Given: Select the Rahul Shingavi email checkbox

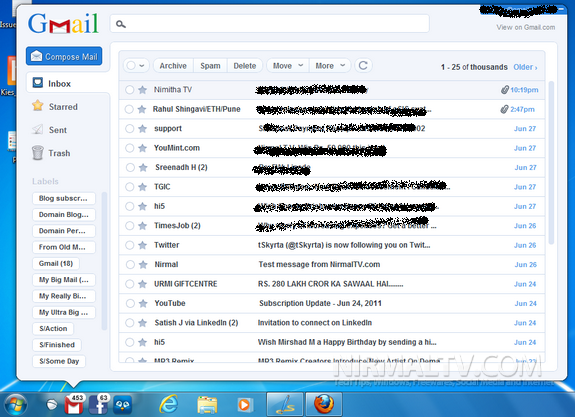Looking at the screenshot, I should (129, 109).
